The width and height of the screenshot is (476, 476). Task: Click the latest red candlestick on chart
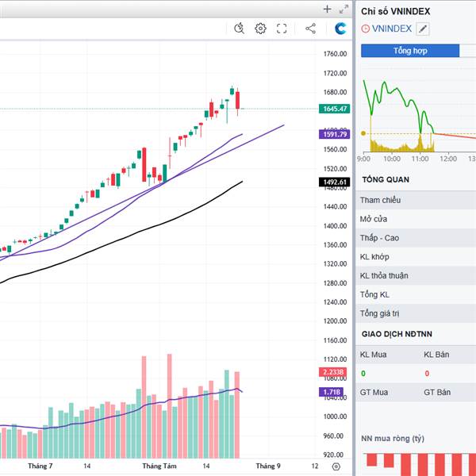[237, 101]
